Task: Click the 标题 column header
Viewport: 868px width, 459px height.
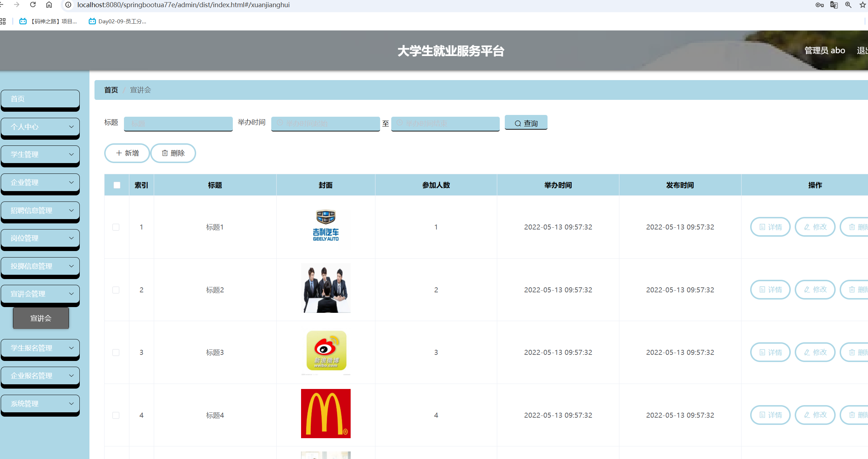Action: (x=215, y=185)
